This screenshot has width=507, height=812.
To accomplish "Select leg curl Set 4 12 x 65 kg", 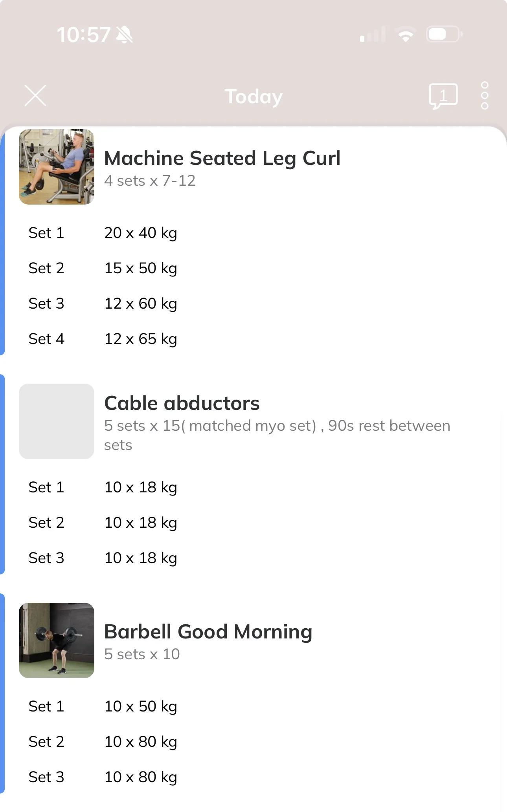I will pos(253,339).
